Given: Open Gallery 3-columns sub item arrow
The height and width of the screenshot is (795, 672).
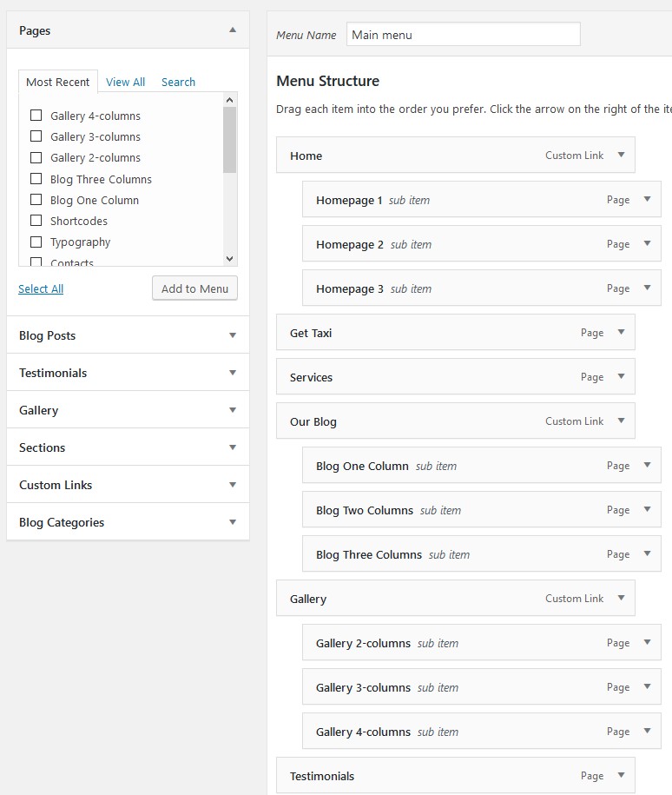Looking at the screenshot, I should [x=647, y=686].
